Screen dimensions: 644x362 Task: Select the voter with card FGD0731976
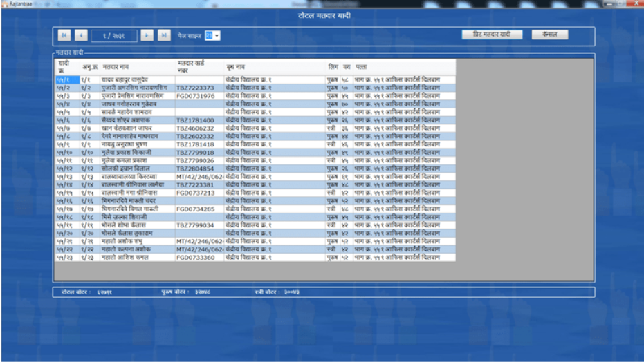click(195, 96)
